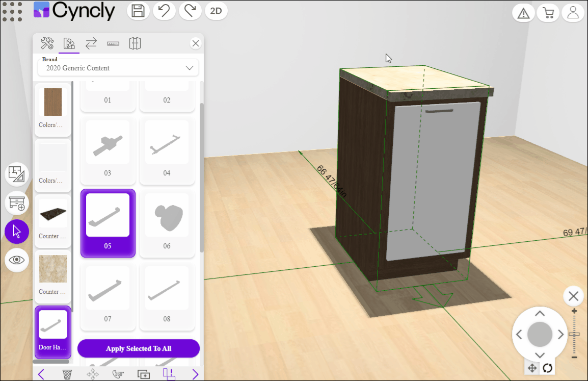The width and height of the screenshot is (588, 381).
Task: Save the design with the floppy icon
Action: 138,11
